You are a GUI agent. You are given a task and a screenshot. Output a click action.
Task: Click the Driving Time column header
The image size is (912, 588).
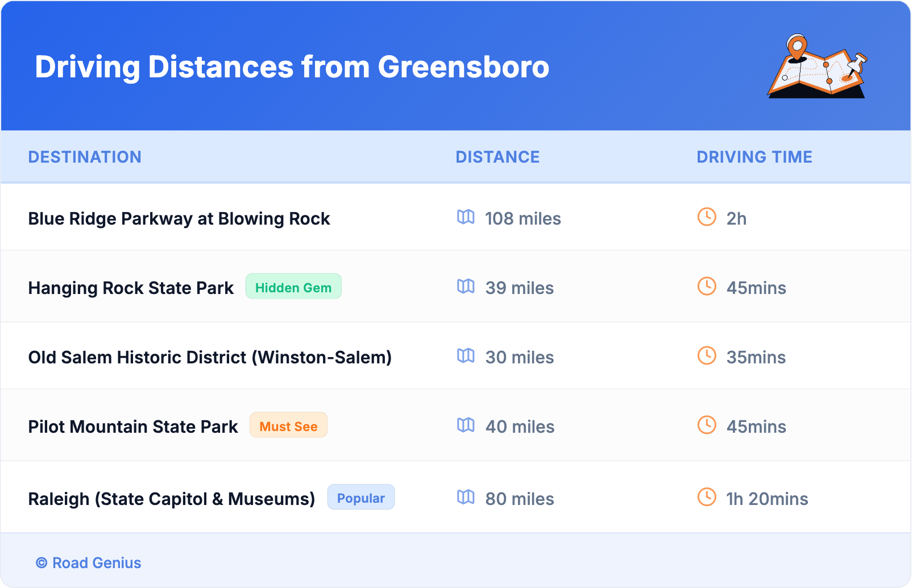pyautogui.click(x=754, y=157)
